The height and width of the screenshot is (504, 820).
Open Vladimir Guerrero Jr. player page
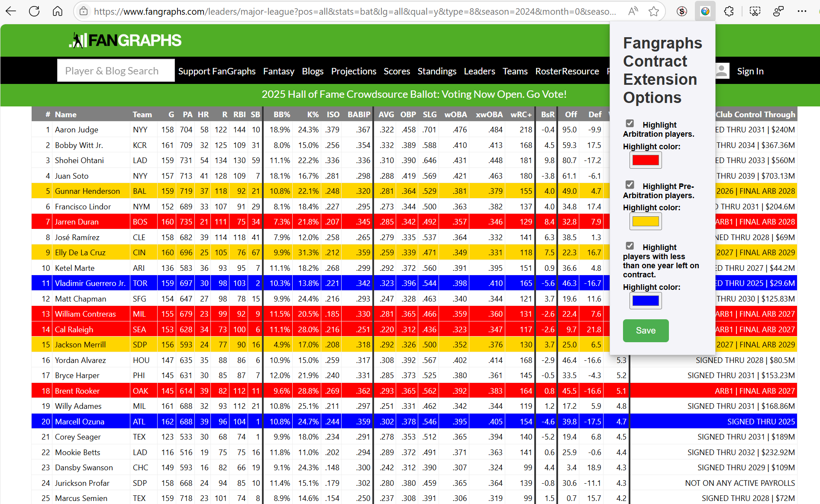tap(90, 283)
